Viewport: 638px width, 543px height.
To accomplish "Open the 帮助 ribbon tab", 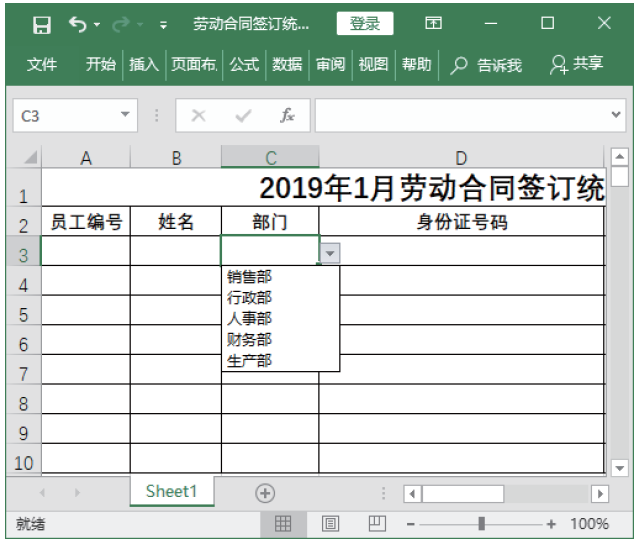I will (416, 64).
